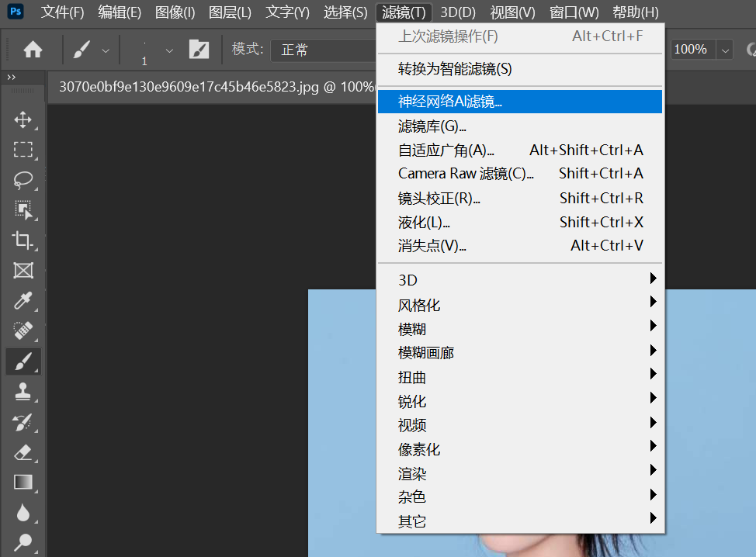Open Camera Raw 滤镜(C) item
Image resolution: width=756 pixels, height=557 pixels.
pos(520,174)
